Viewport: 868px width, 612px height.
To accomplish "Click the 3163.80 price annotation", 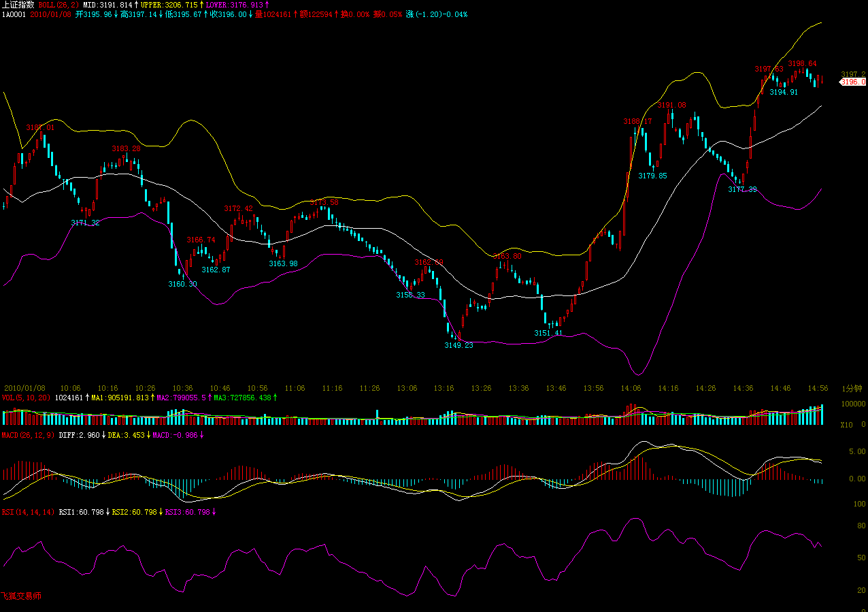I will [x=507, y=256].
